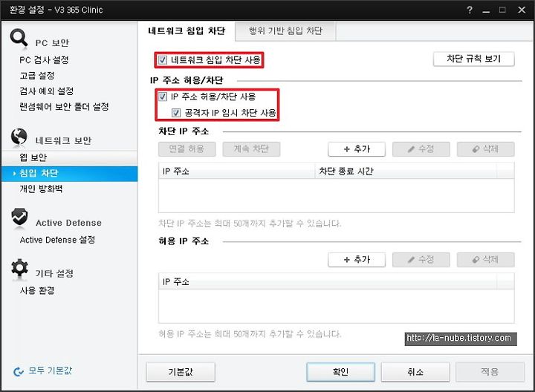Click IP 주소 column header in blocked list
The width and height of the screenshot is (535, 392).
click(x=237, y=171)
